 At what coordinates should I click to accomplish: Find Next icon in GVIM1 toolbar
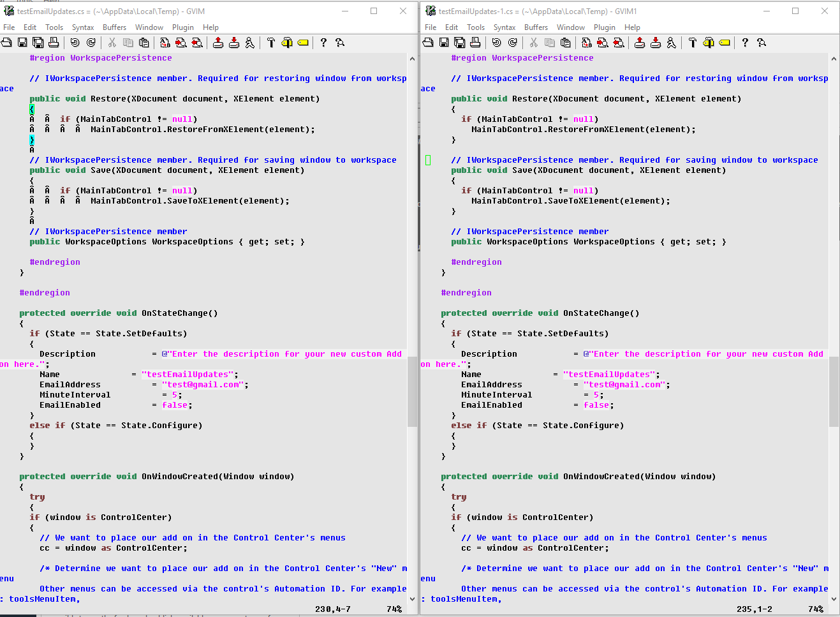coord(603,43)
